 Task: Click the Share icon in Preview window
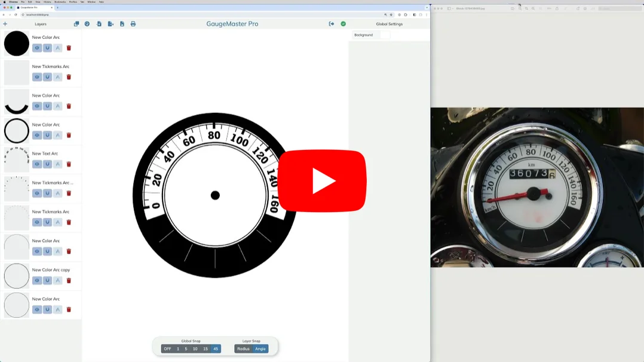pos(557,8)
